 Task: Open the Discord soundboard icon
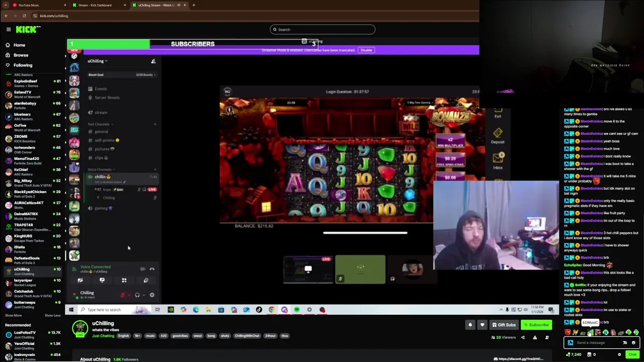[x=146, y=280]
